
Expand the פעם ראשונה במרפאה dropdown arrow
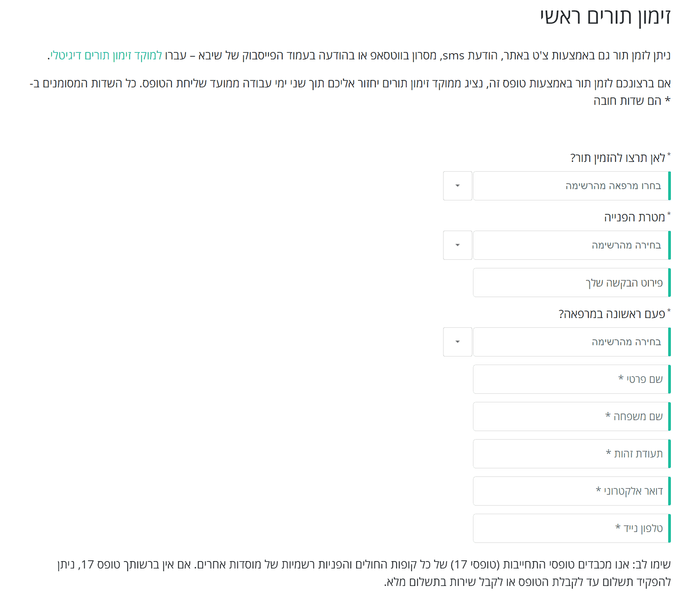coord(457,342)
